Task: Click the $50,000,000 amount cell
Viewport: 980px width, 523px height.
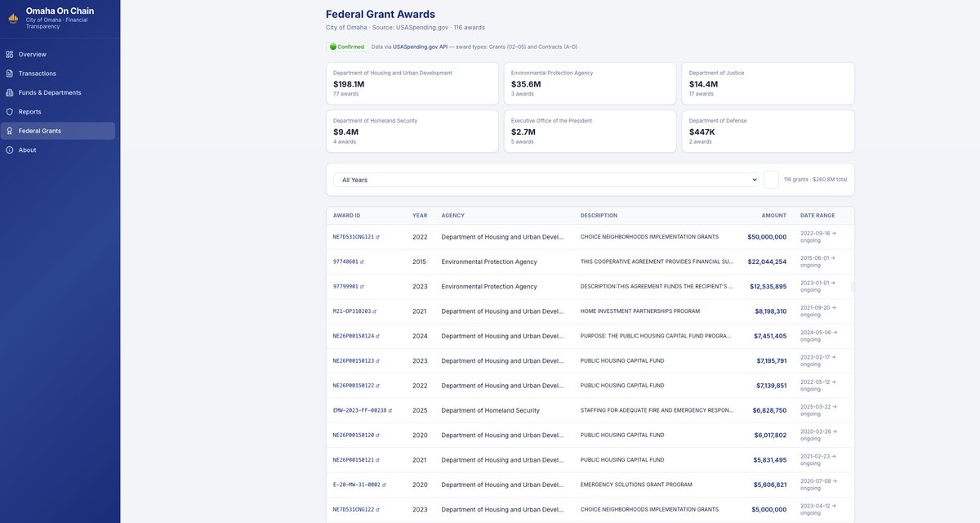Action: coord(767,237)
